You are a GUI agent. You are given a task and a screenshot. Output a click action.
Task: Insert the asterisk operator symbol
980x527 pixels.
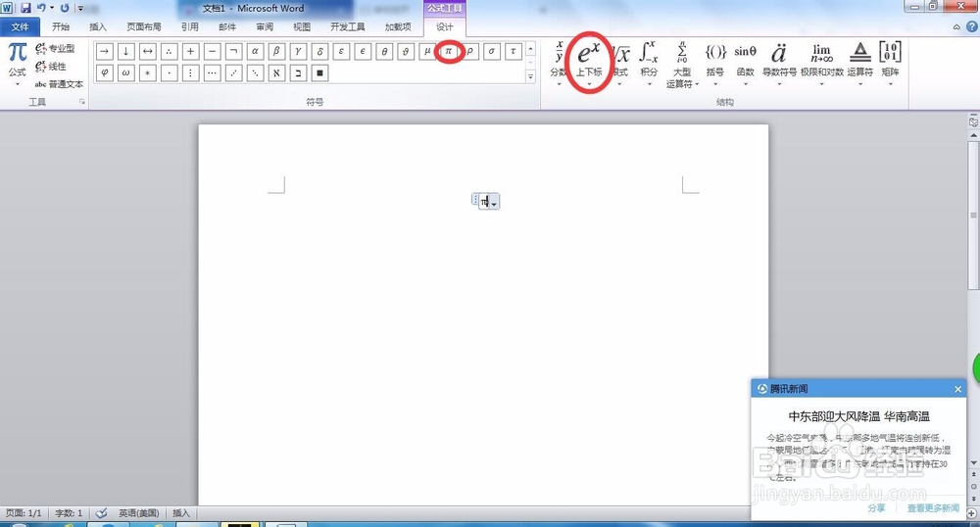(x=148, y=73)
